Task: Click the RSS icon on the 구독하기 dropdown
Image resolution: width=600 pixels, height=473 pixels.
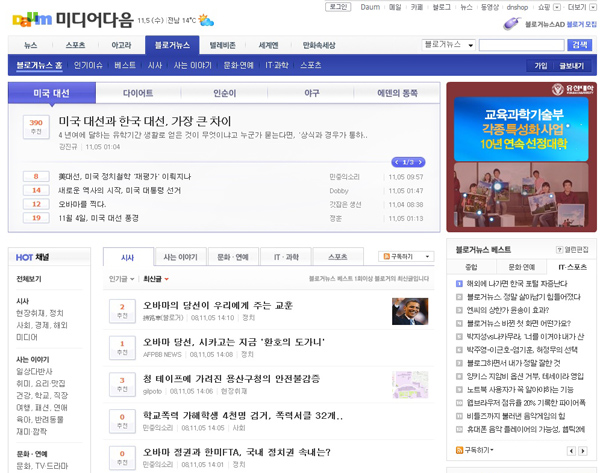Action: tap(386, 256)
